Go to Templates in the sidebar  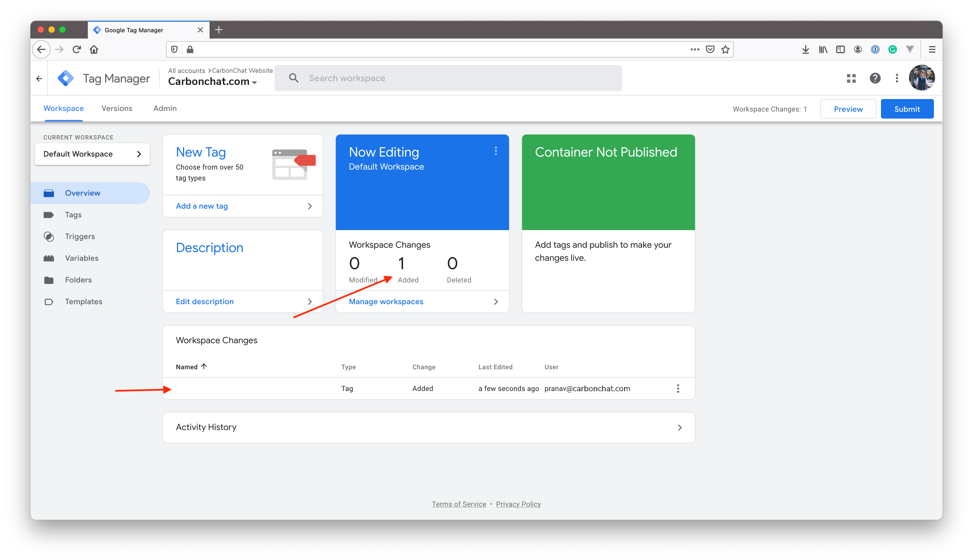coord(84,301)
